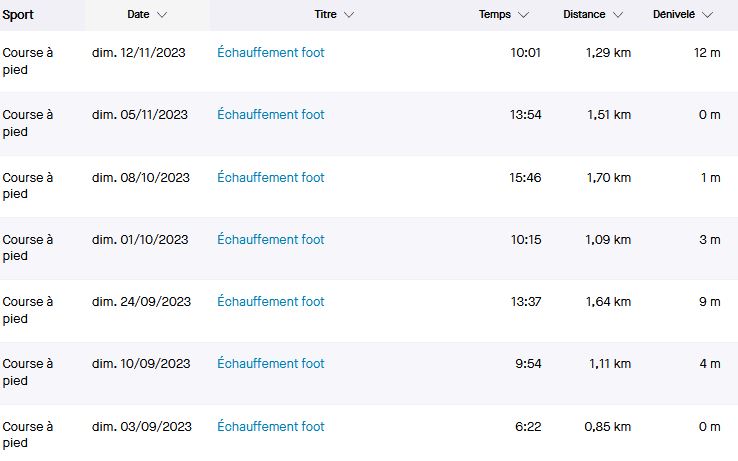
Task: Open Échauffement foot activity from 12/11/2023
Action: (x=270, y=53)
